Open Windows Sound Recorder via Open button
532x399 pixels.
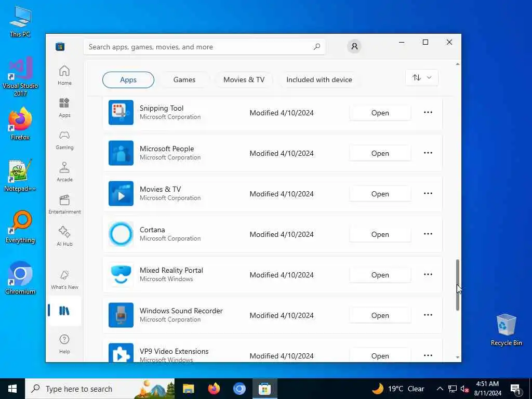coord(380,315)
